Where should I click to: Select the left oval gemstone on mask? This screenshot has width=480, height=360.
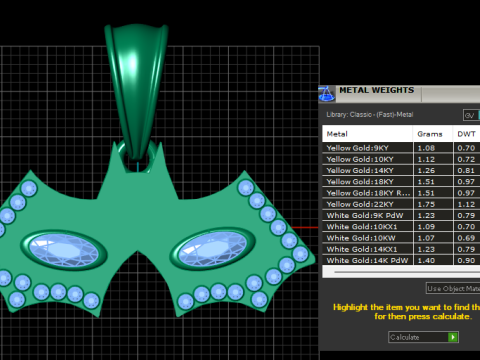pos(64,250)
